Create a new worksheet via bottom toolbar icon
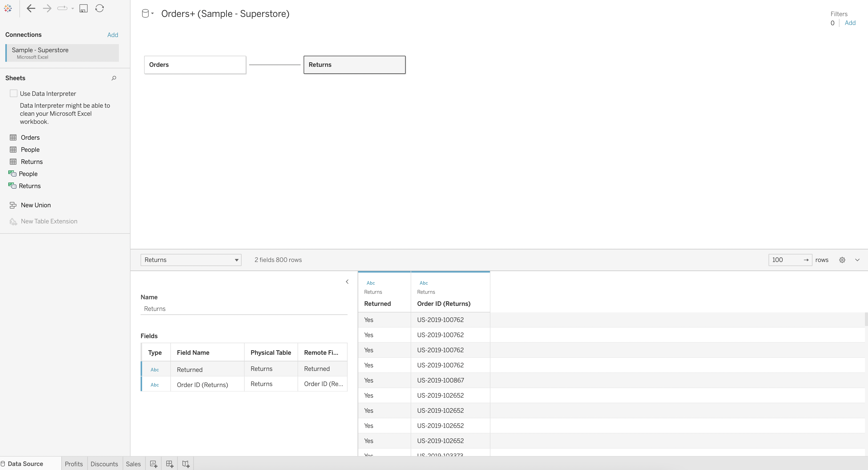The width and height of the screenshot is (868, 470). tap(153, 464)
